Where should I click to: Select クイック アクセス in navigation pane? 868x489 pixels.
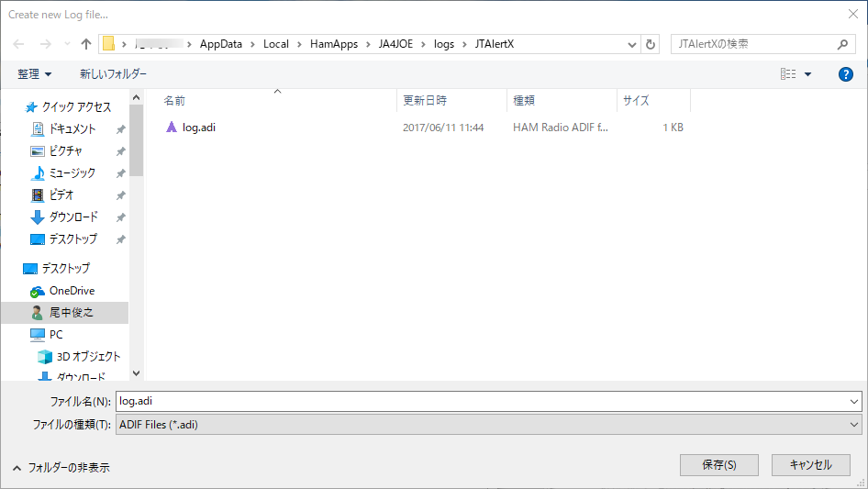pos(76,106)
